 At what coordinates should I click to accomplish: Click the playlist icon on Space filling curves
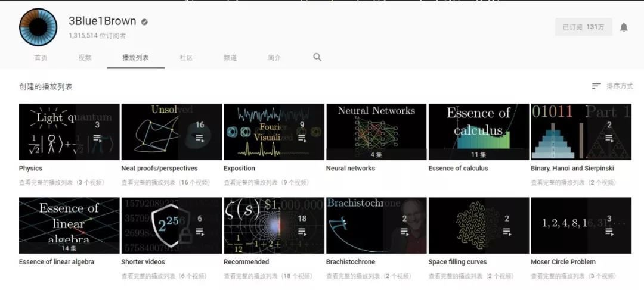coord(507,232)
